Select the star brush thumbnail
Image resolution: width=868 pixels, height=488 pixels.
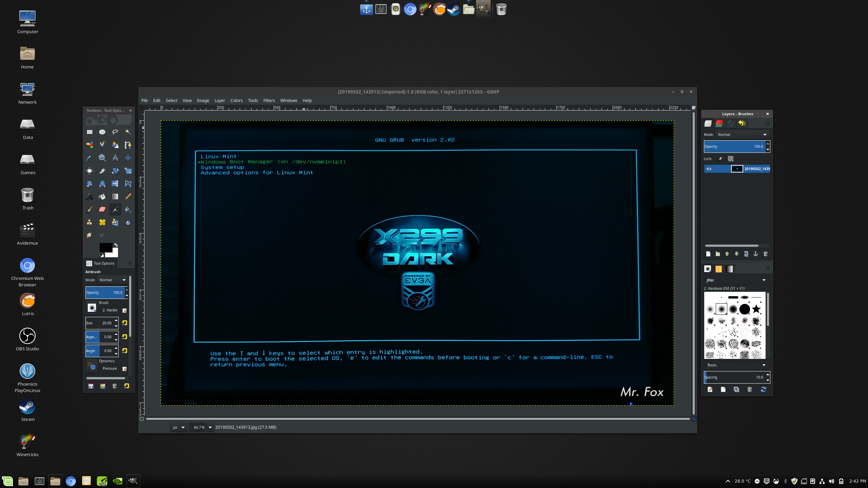point(756,309)
